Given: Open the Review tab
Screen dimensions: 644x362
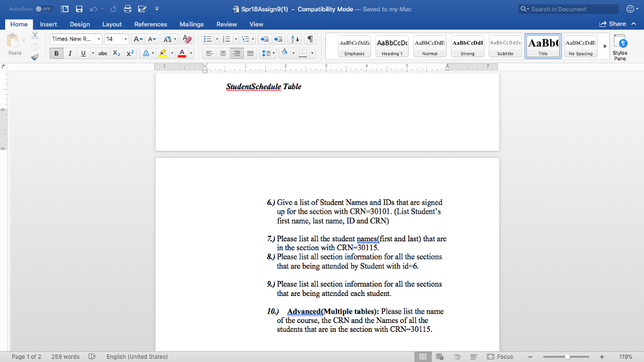Looking at the screenshot, I should [226, 25].
